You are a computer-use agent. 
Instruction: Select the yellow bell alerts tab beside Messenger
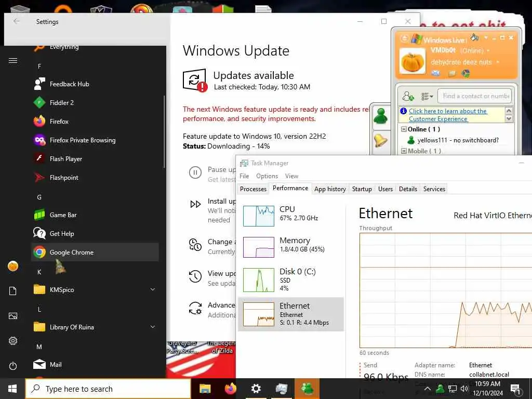pyautogui.click(x=381, y=141)
